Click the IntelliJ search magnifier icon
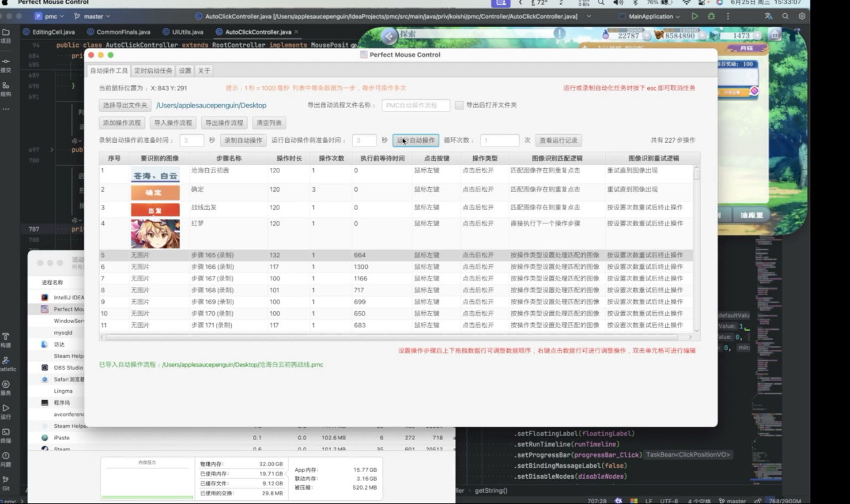850x504 pixels. coord(785,16)
